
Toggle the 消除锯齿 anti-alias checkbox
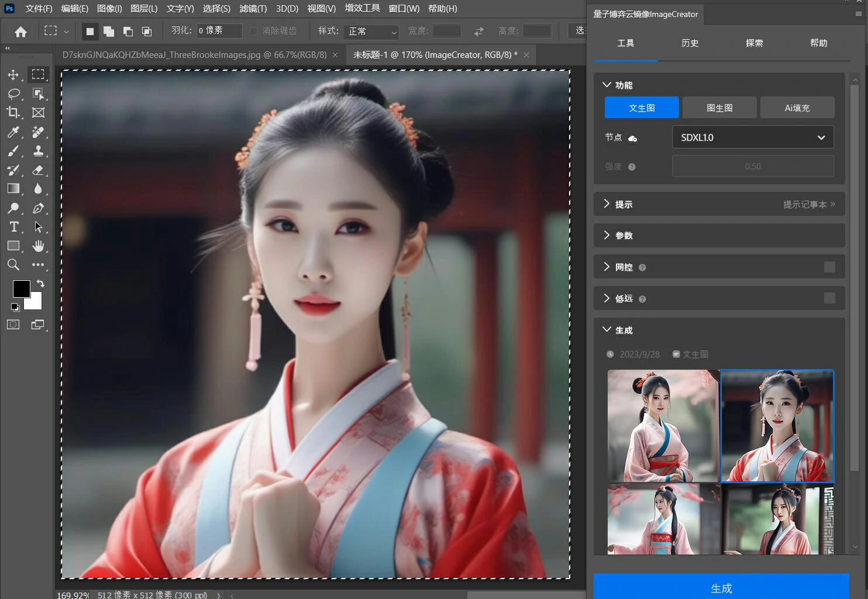(x=253, y=31)
